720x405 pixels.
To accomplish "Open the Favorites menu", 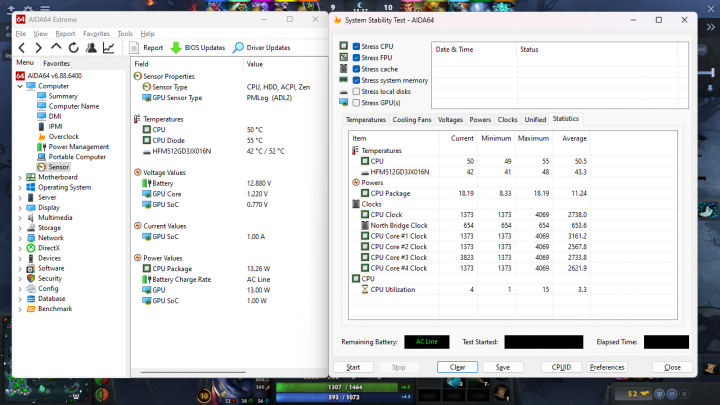I will (96, 34).
